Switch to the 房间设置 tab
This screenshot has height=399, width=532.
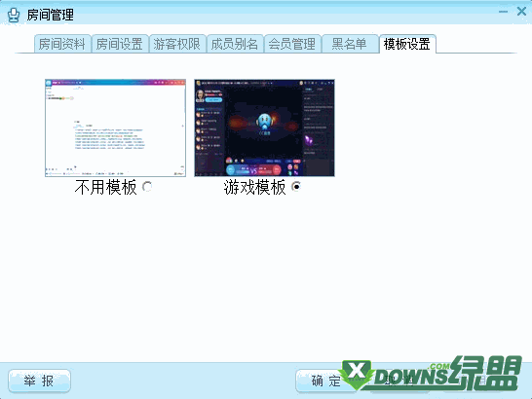(x=120, y=44)
